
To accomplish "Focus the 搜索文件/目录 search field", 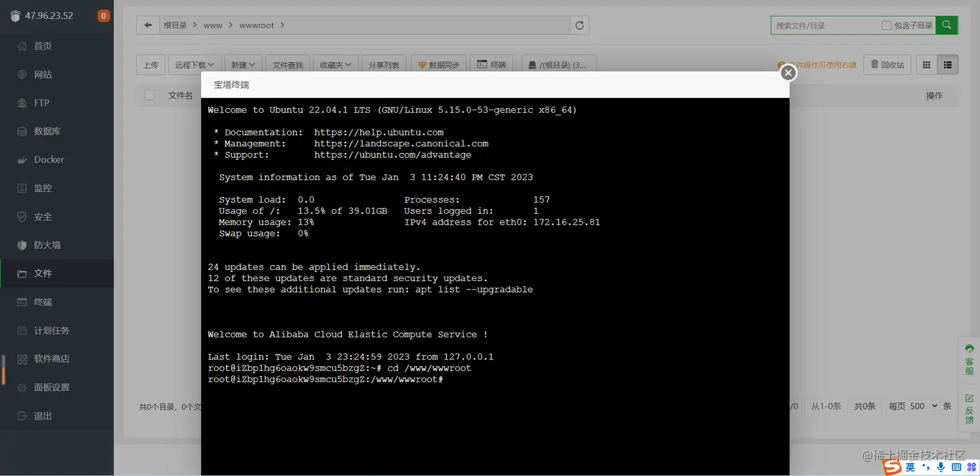I will [824, 25].
